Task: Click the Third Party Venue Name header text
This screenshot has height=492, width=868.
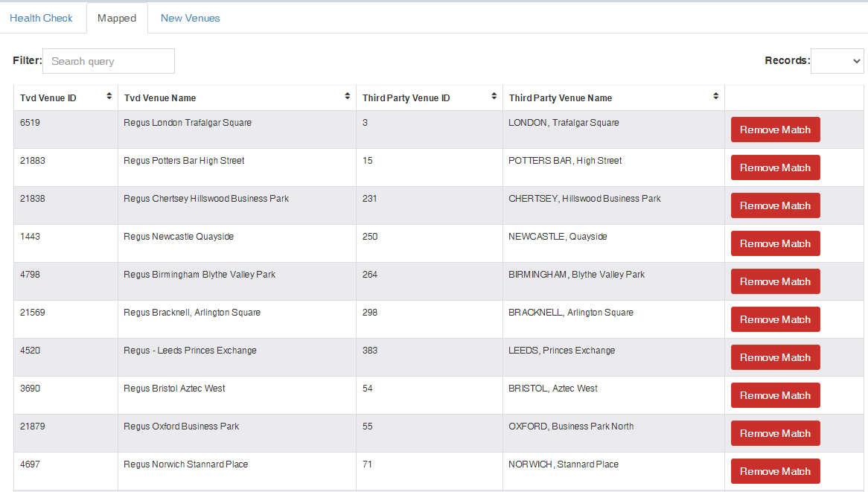Action: [x=561, y=98]
